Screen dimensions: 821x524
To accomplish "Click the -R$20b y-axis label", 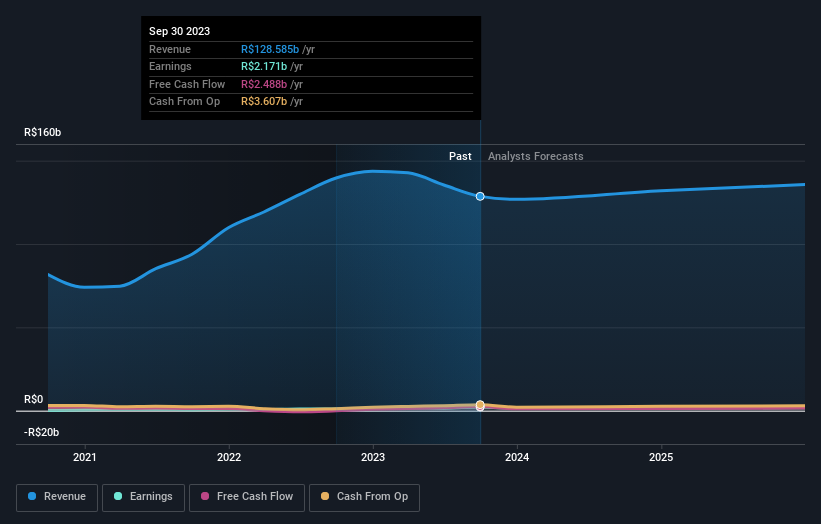I will click(x=41, y=432).
